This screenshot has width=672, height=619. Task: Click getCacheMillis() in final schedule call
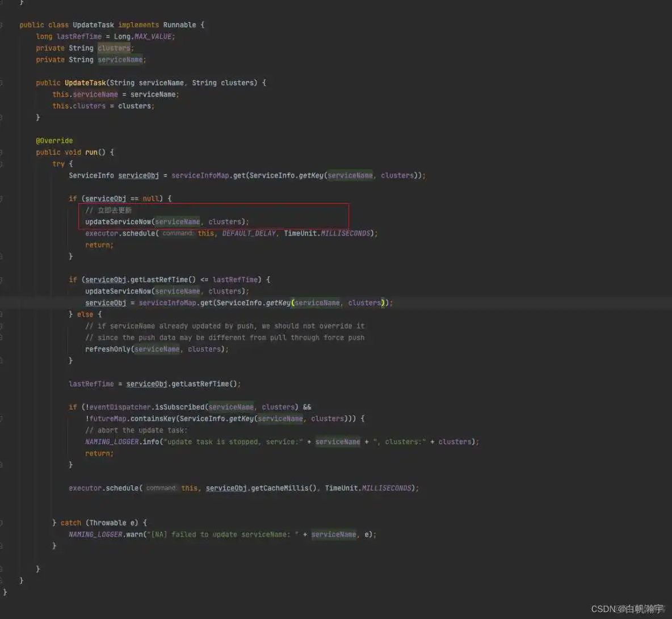(283, 488)
